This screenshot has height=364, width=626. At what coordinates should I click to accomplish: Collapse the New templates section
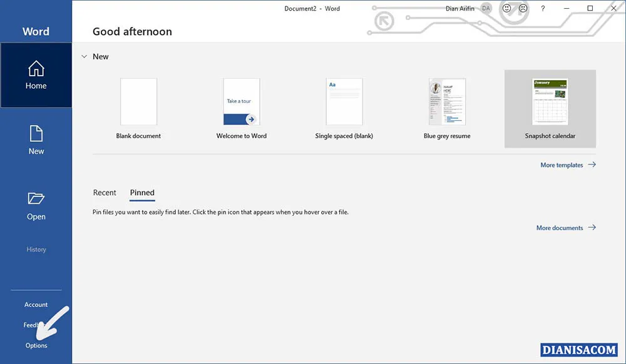pos(84,56)
